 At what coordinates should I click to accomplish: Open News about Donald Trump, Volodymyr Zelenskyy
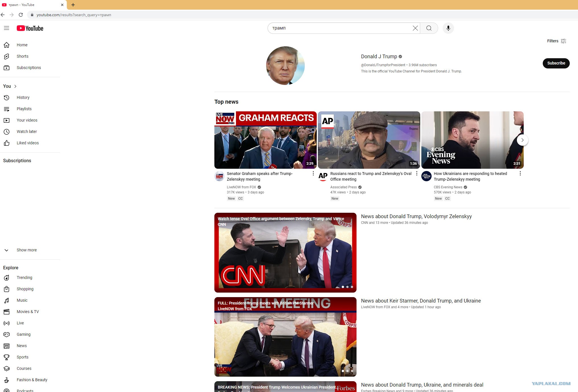point(416,216)
